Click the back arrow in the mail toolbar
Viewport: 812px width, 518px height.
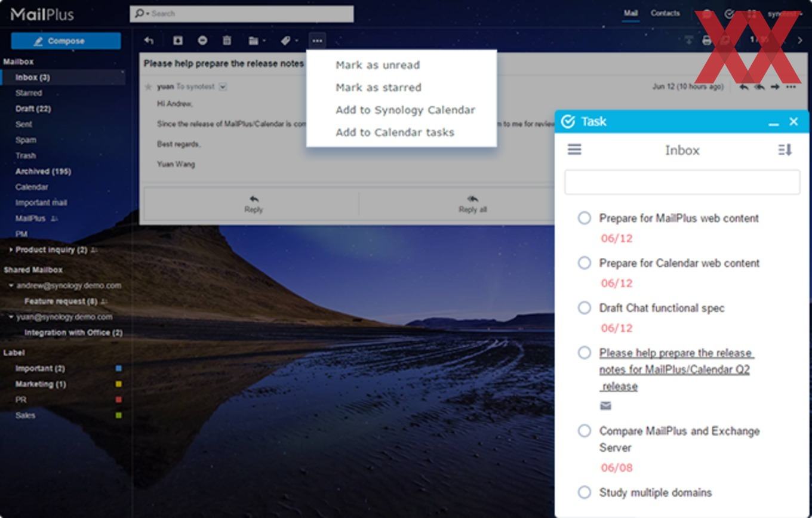point(149,41)
